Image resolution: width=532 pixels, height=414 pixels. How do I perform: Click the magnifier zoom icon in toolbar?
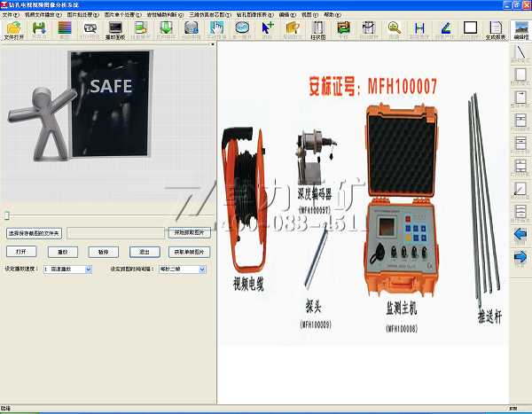tap(395, 27)
